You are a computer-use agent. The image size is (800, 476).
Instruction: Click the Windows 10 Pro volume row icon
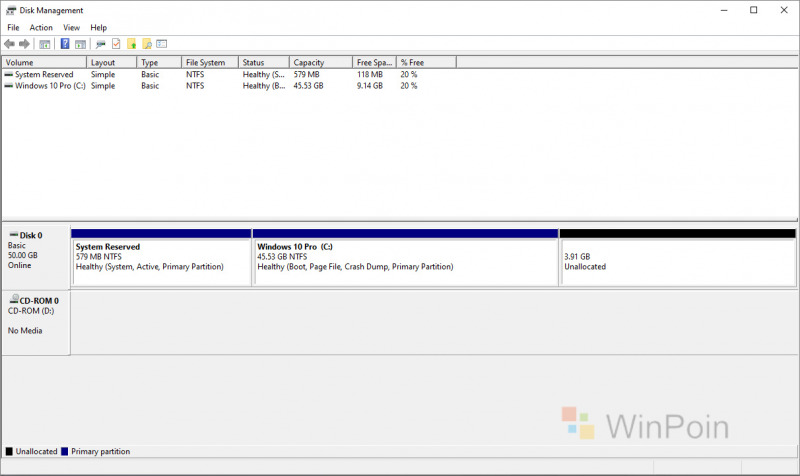click(9, 86)
